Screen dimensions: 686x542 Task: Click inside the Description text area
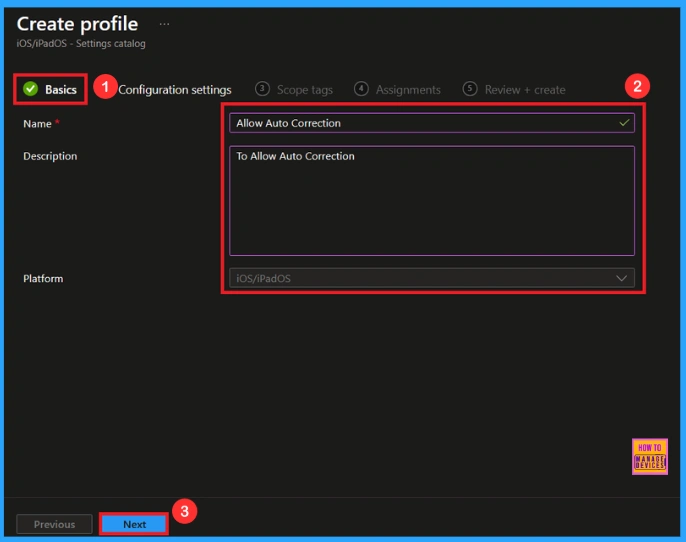point(432,201)
